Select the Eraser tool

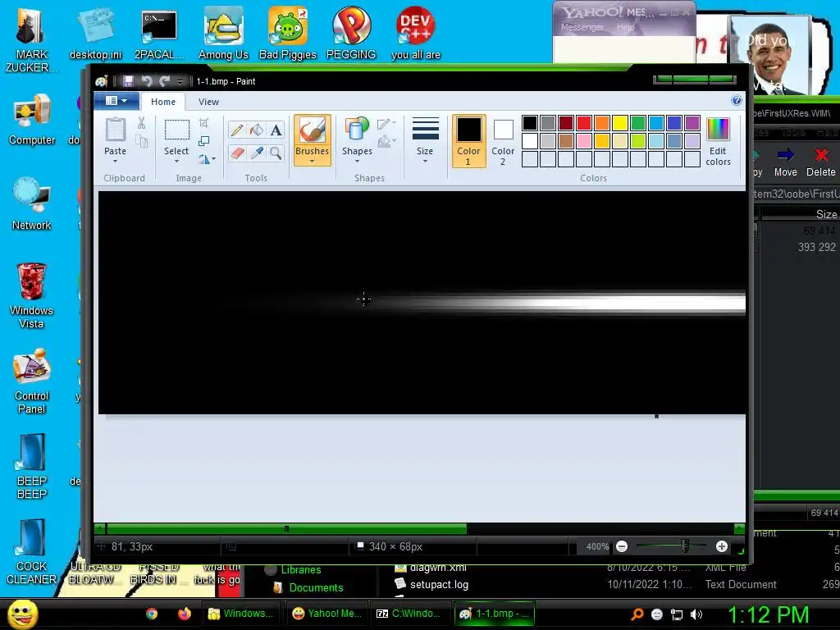click(x=237, y=153)
